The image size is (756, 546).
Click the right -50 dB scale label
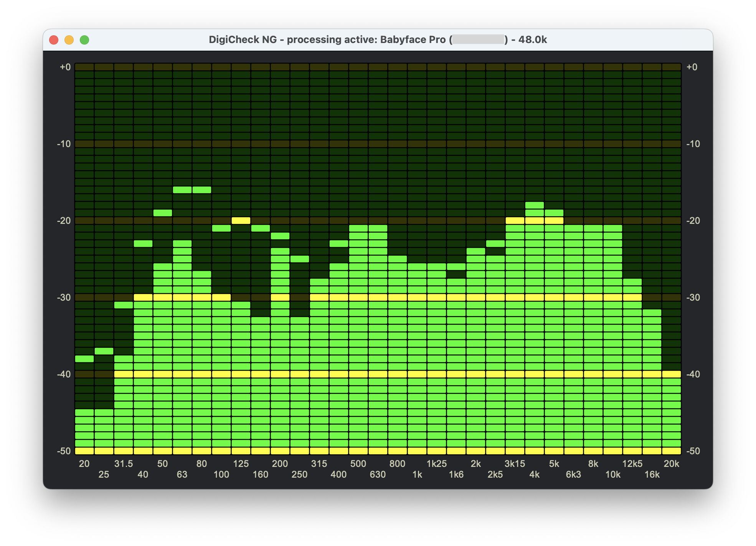[693, 451]
